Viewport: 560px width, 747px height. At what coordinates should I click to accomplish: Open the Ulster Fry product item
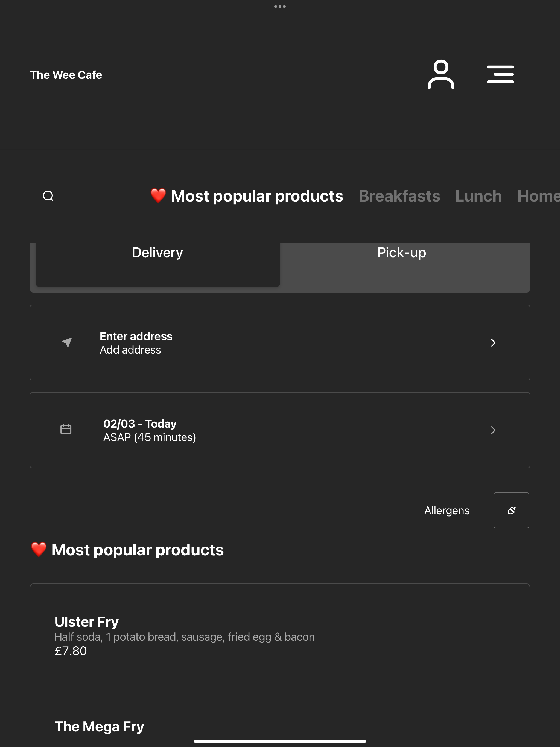point(280,636)
